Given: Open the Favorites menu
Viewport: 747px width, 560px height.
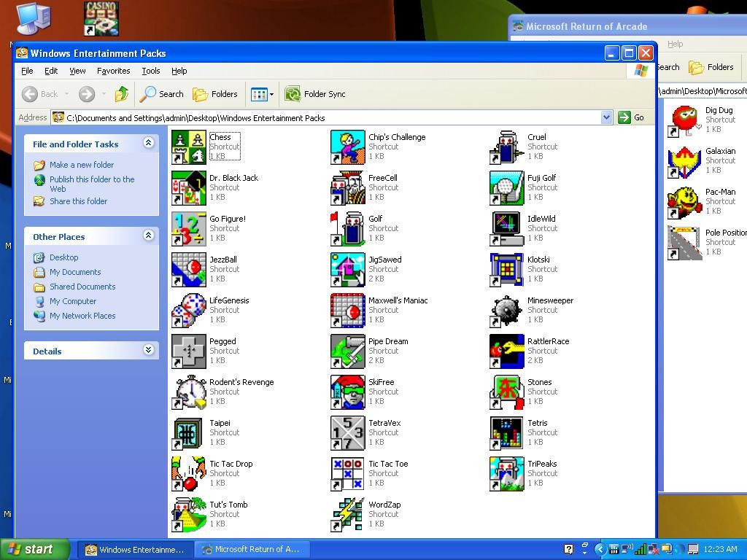Looking at the screenshot, I should click(x=113, y=71).
